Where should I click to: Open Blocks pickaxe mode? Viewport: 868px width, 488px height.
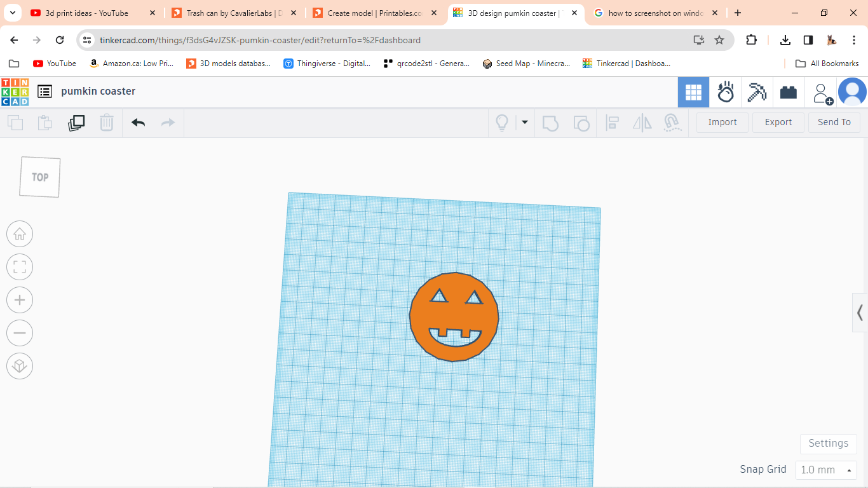coord(757,92)
